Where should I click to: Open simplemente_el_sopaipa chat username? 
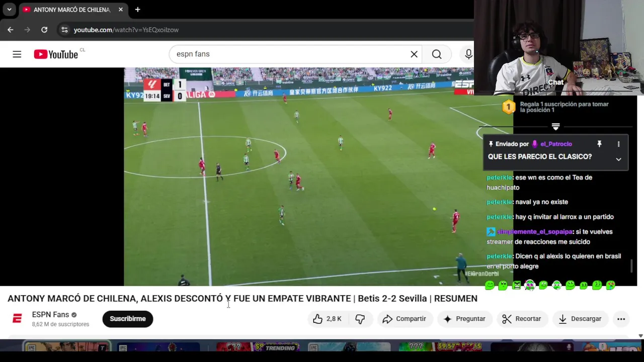click(535, 232)
